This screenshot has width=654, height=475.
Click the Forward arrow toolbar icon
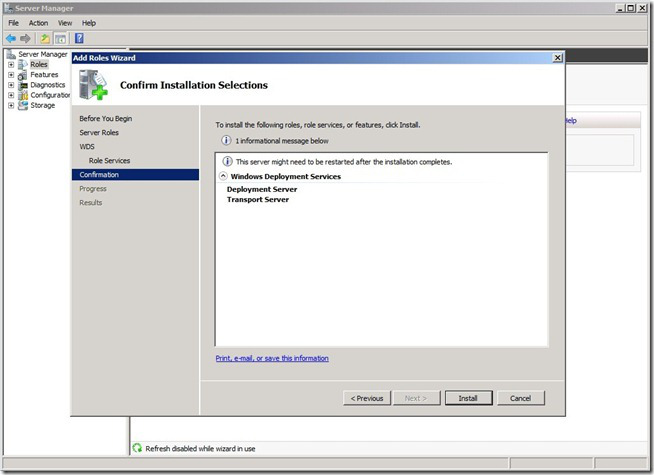coord(26,38)
